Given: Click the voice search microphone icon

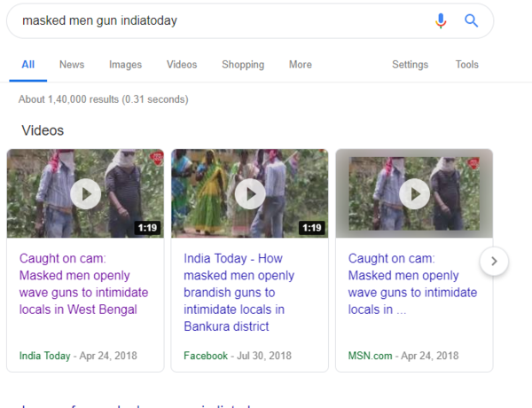Looking at the screenshot, I should 441,20.
